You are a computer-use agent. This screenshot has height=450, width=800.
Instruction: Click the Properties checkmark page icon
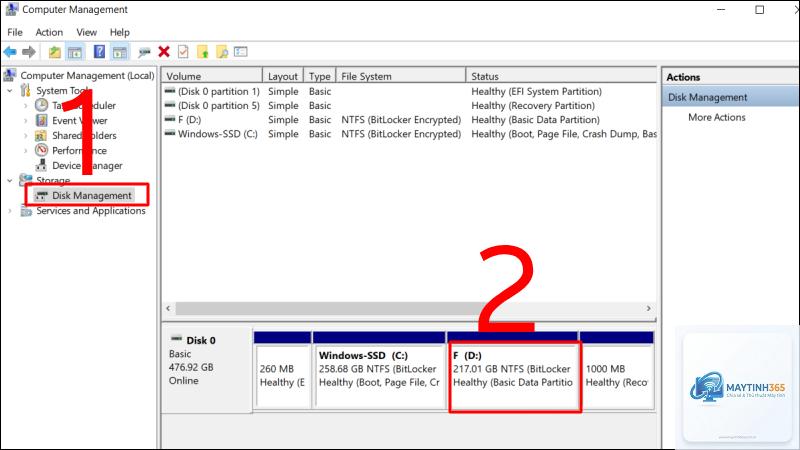click(x=183, y=52)
